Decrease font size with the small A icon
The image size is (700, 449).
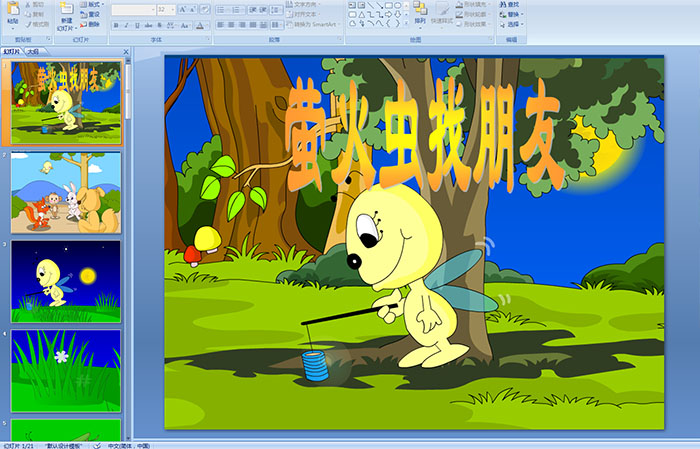[x=192, y=9]
